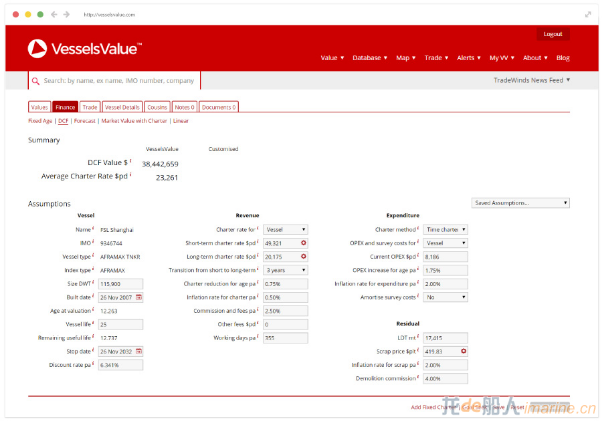Viewport: 602px width, 421px height.
Task: Open the Linear sub-link
Action: coord(180,121)
